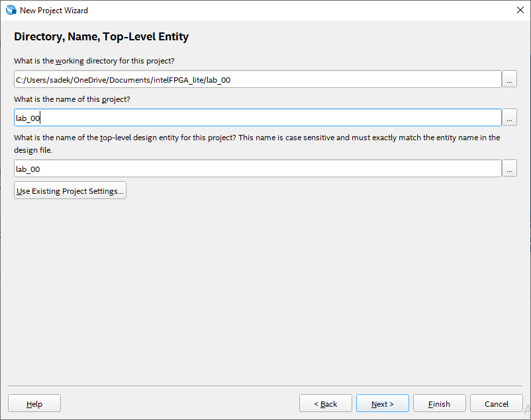Click the working directory question label
The width and height of the screenshot is (531, 420).
click(x=94, y=61)
